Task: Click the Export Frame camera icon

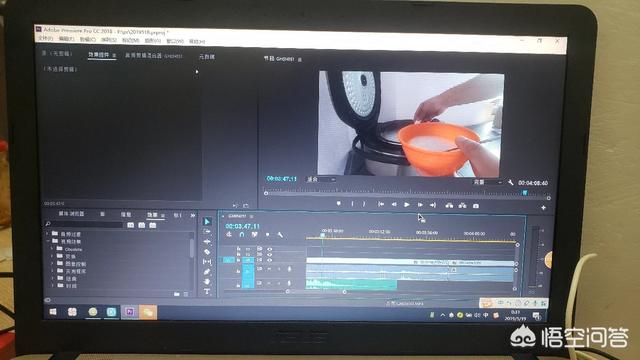Action: (x=476, y=206)
